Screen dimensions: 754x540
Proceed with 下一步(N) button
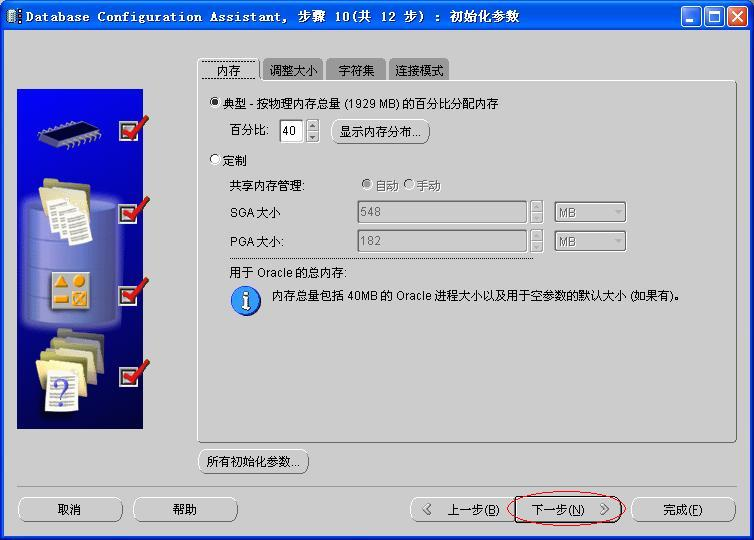(567, 510)
